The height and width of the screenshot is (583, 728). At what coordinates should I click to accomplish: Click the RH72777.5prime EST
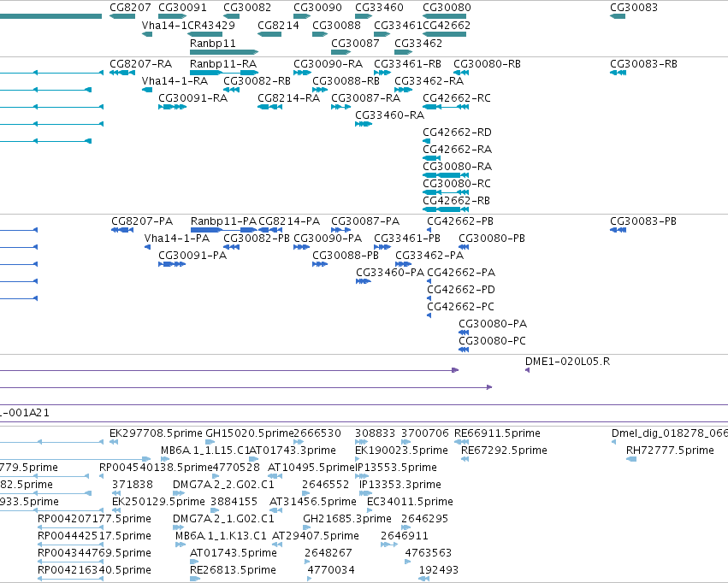(631, 459)
